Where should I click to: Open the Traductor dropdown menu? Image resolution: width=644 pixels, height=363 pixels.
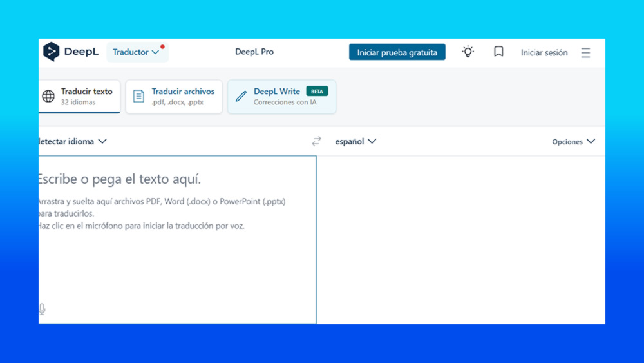(137, 52)
